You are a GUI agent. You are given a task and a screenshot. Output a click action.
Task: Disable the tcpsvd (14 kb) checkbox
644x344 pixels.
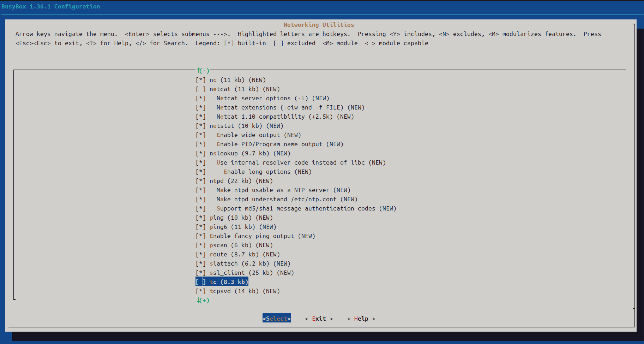point(200,291)
